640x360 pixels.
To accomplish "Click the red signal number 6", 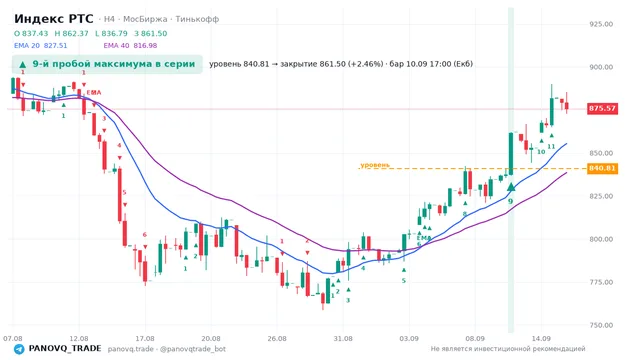I will tap(144, 235).
